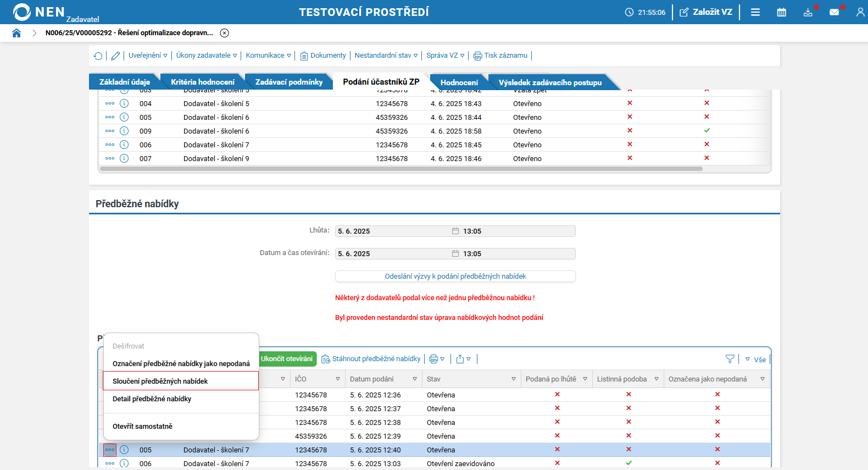Open info icon for row 007
The image size is (868, 470).
(x=124, y=158)
